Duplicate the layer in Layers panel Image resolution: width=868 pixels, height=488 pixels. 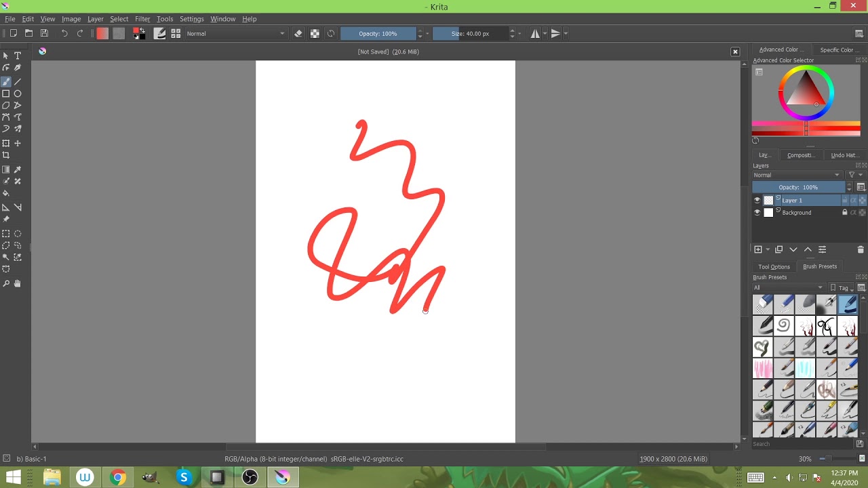pyautogui.click(x=778, y=249)
